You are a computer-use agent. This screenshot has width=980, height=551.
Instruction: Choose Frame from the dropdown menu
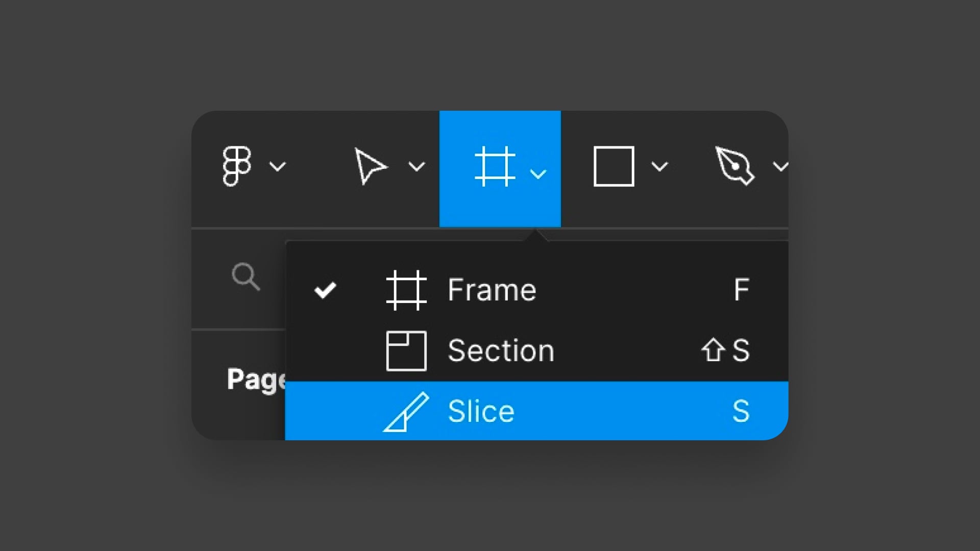coord(537,290)
